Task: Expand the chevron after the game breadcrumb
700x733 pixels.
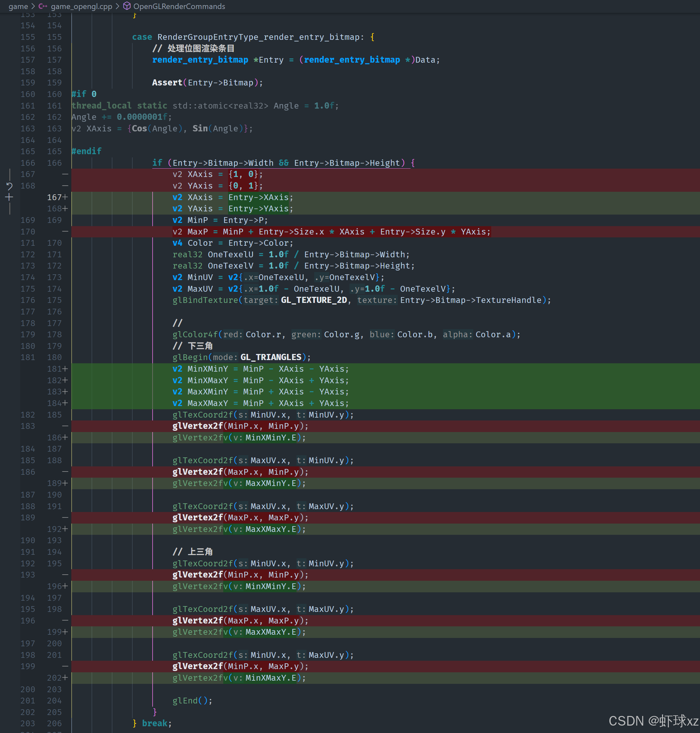Action: [33, 6]
